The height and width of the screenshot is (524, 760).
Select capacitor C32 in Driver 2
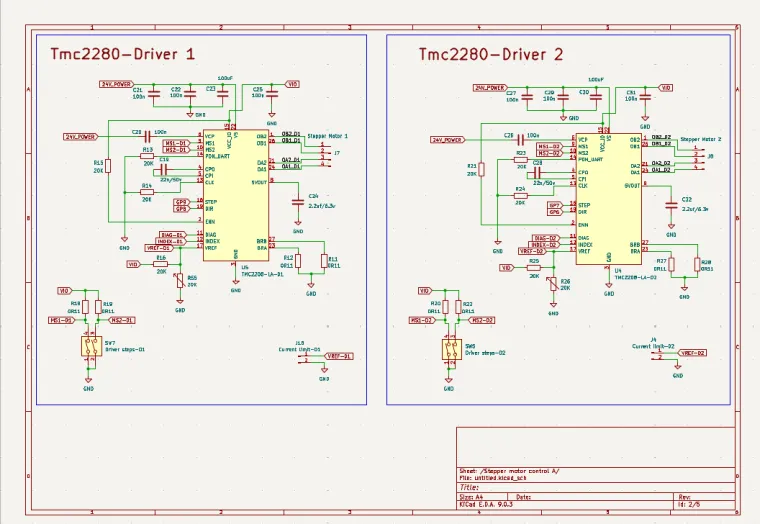coord(671,205)
